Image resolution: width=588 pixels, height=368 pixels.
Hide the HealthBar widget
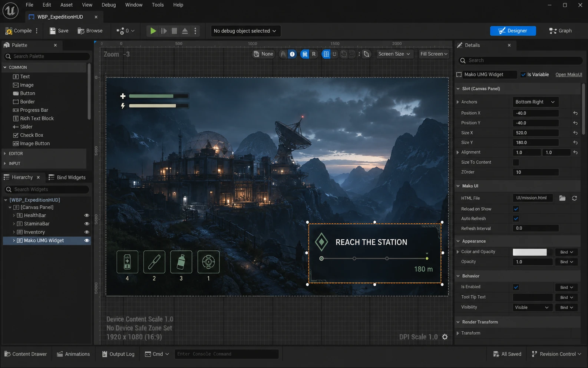[x=87, y=216]
